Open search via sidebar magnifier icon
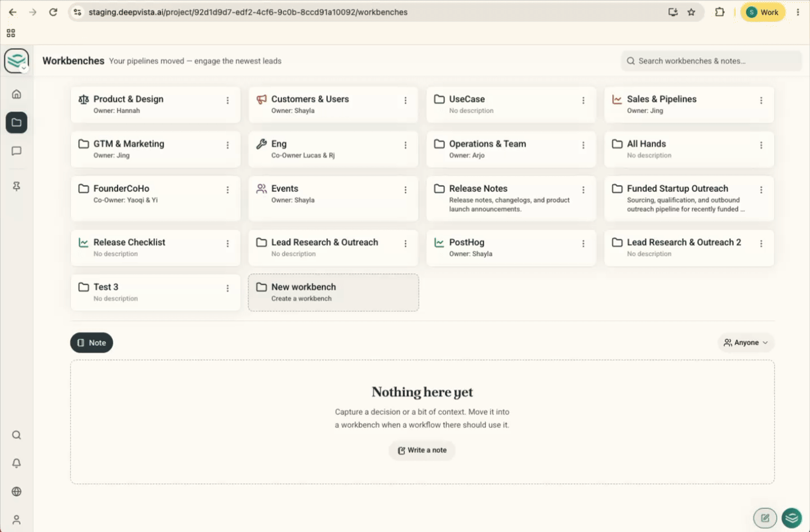810x532 pixels. coord(16,435)
